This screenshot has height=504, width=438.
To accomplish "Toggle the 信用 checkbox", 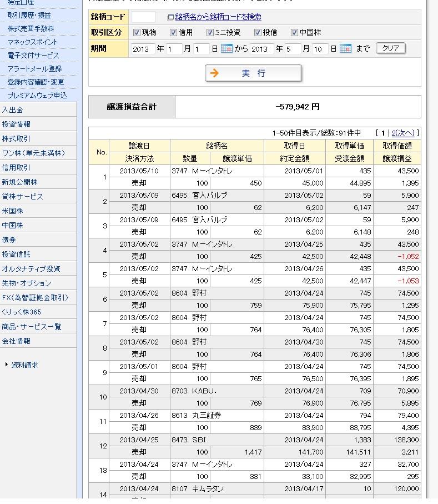I will click(173, 32).
